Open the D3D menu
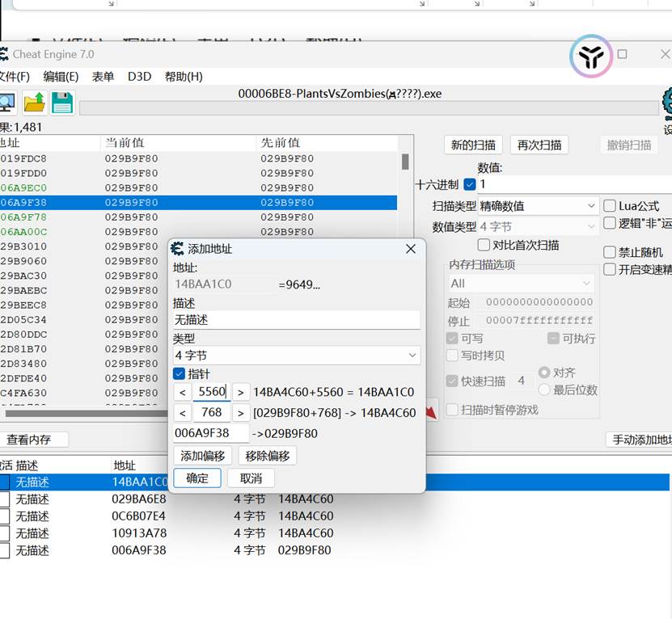Screen dimensions: 672x619 click(139, 77)
